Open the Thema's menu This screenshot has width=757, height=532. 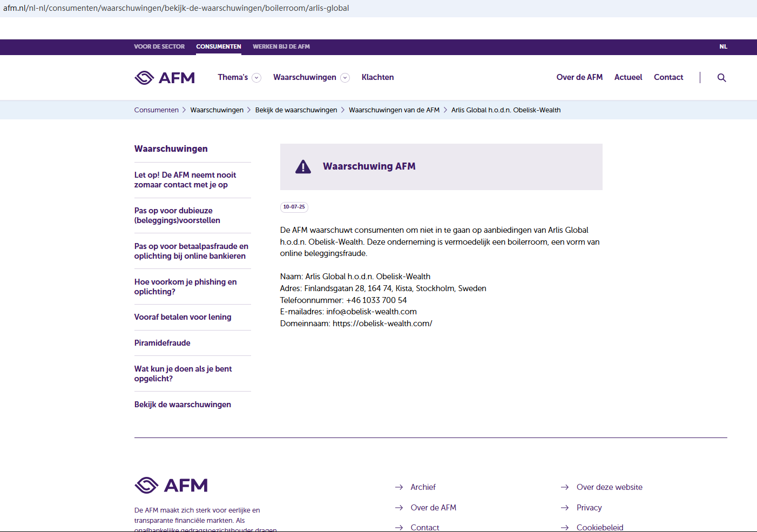coord(233,77)
